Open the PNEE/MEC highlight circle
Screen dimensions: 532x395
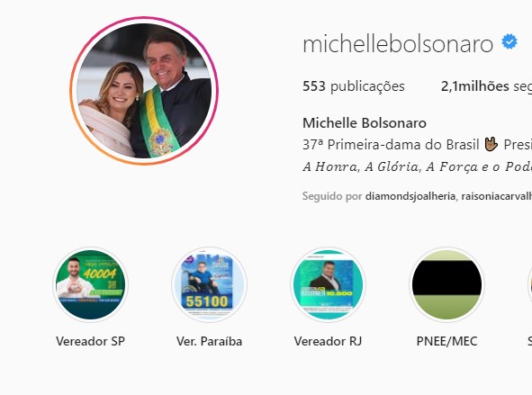446,284
